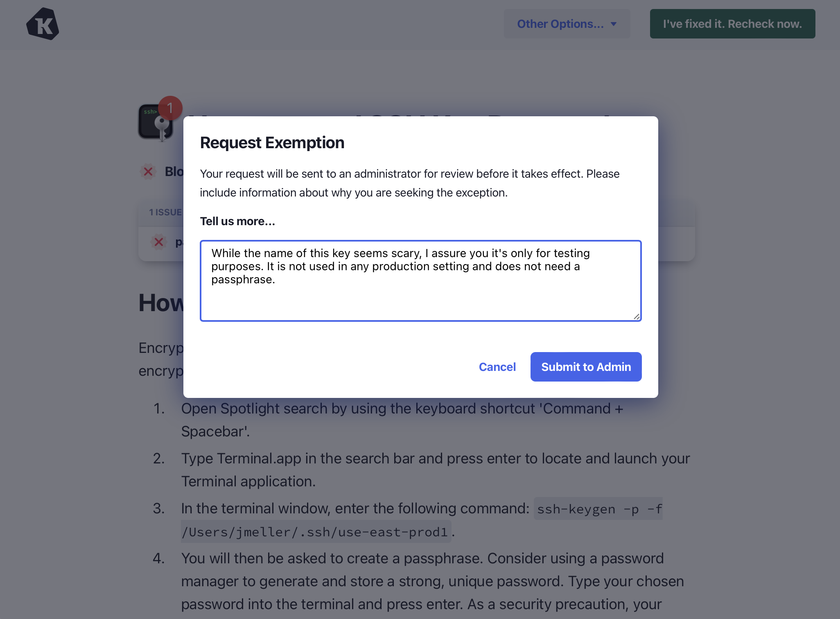Click the Request Exemption dialog title
The width and height of the screenshot is (840, 619).
pos(272,142)
